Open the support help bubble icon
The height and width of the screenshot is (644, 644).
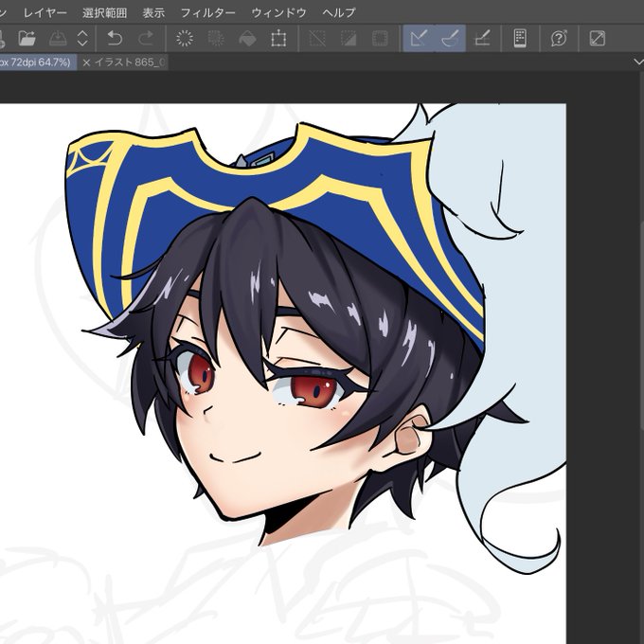click(x=559, y=39)
